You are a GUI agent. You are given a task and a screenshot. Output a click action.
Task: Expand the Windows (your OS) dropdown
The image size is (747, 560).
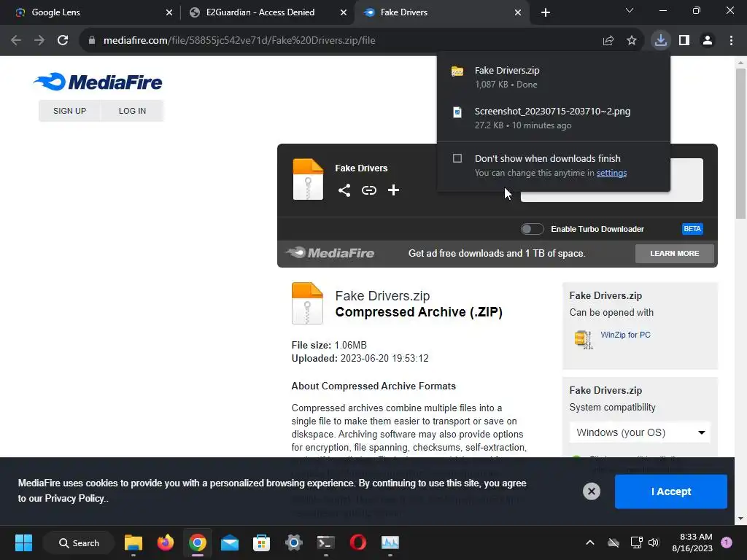coord(640,432)
